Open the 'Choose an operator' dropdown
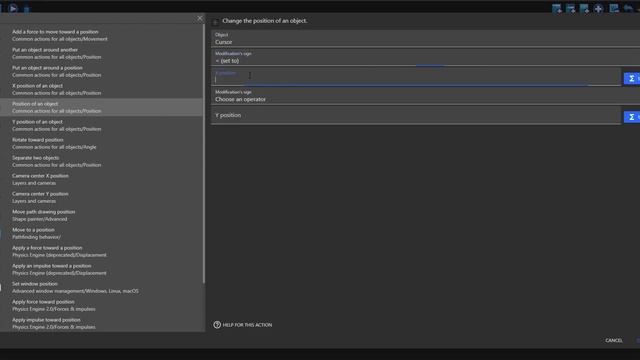The height and width of the screenshot is (360, 640). click(425, 96)
